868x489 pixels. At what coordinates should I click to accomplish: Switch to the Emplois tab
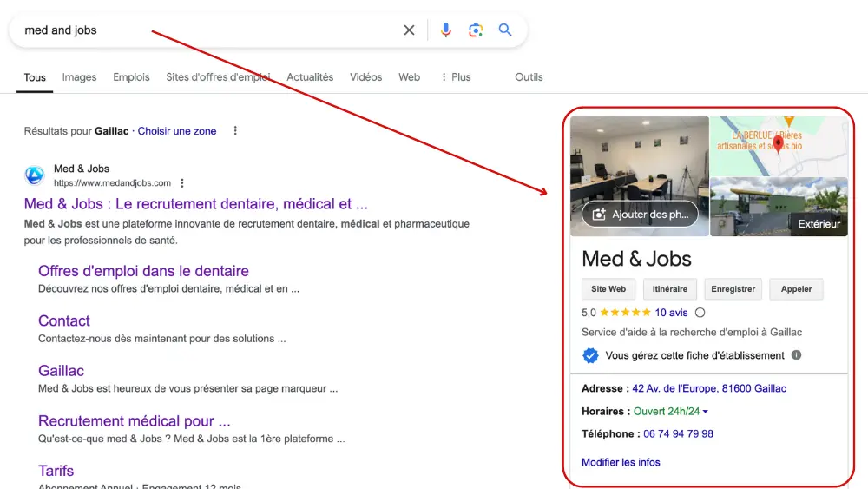131,77
